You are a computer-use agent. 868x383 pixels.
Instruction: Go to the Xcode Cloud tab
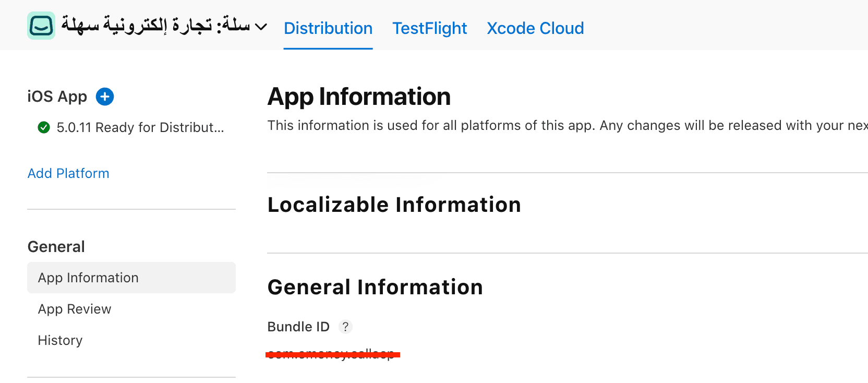pos(535,28)
